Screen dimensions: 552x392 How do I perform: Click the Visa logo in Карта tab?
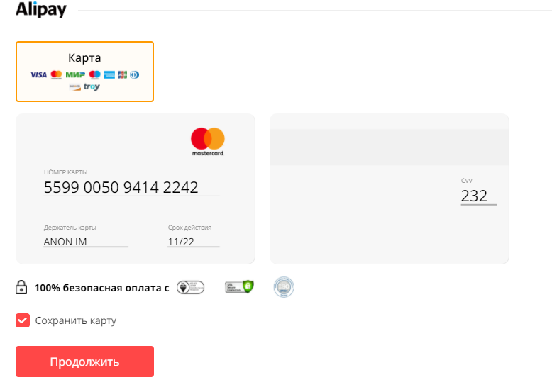38,74
